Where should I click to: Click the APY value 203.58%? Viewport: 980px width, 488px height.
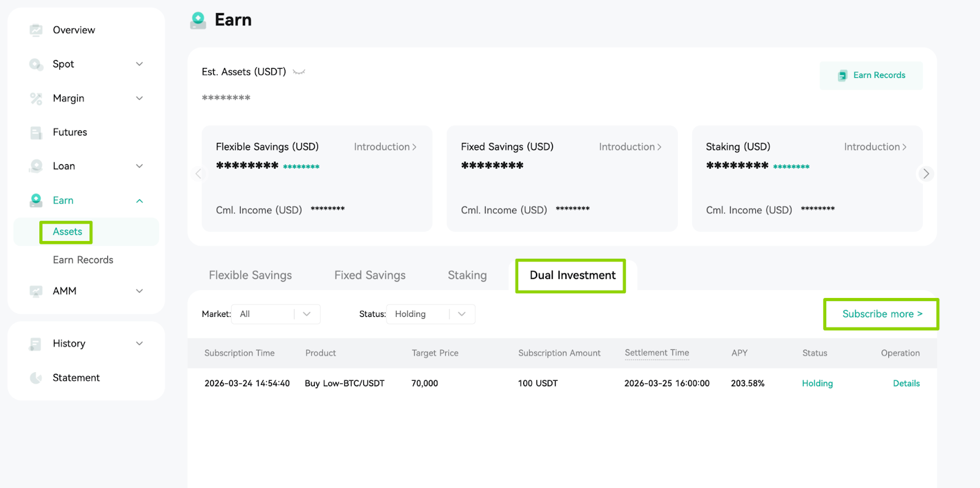(747, 384)
